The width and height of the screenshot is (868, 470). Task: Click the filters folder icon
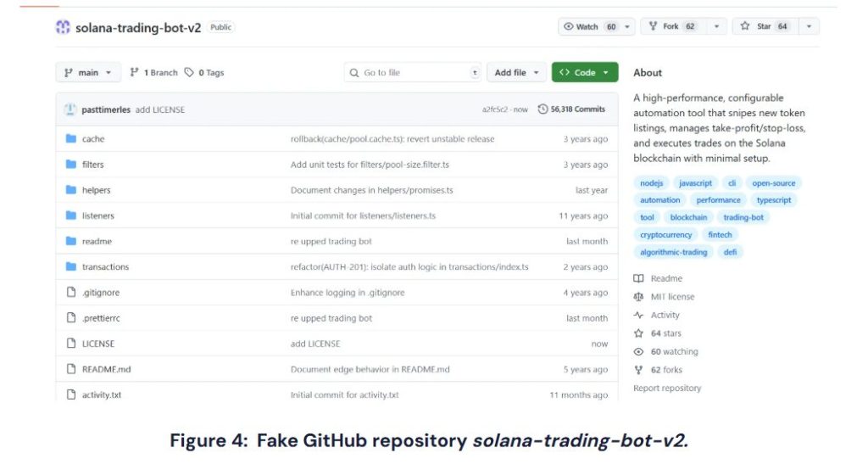click(x=71, y=164)
